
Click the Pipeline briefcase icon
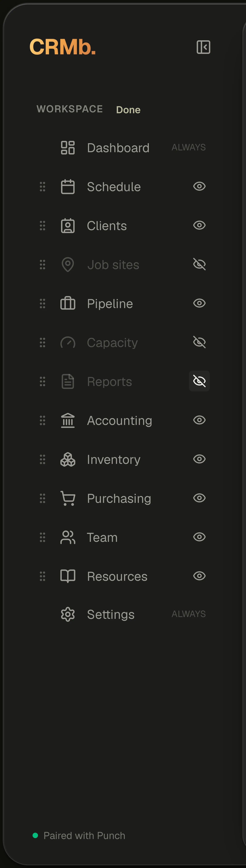tap(68, 303)
